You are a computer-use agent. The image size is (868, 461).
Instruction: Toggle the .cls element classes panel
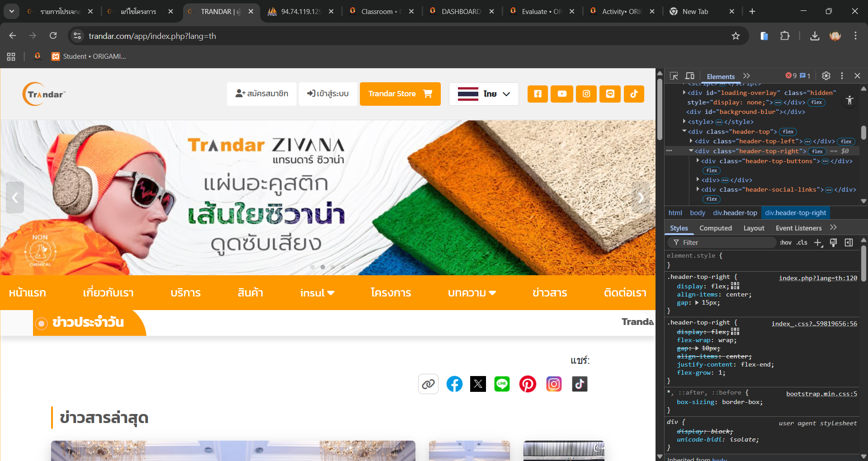click(x=802, y=243)
